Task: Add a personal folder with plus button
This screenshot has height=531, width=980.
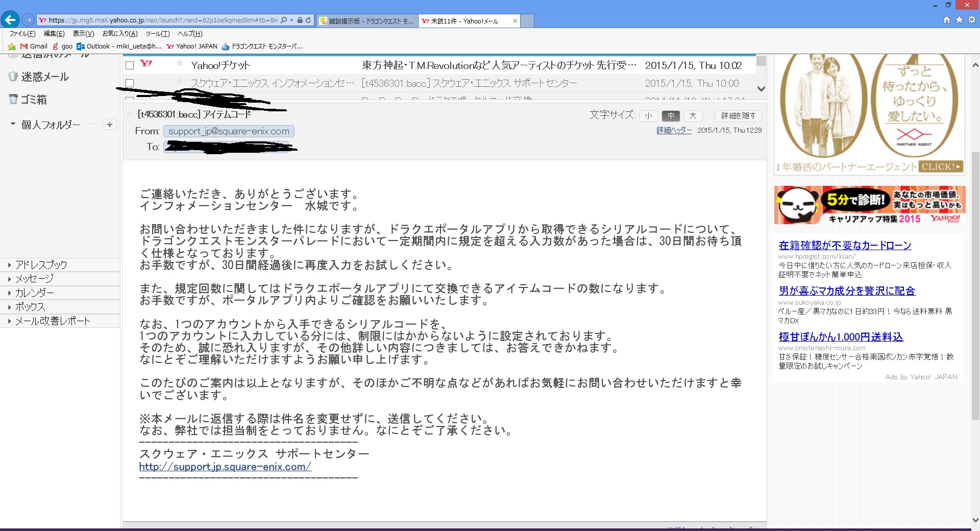Action: 110,125
